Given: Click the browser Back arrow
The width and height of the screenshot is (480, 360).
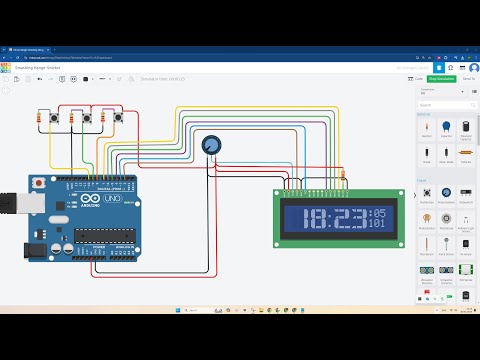Looking at the screenshot, I should tap(4, 58).
